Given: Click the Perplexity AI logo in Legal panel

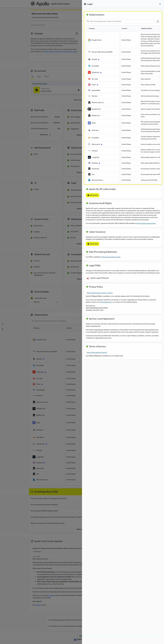Looking at the screenshot, I should (89, 109).
